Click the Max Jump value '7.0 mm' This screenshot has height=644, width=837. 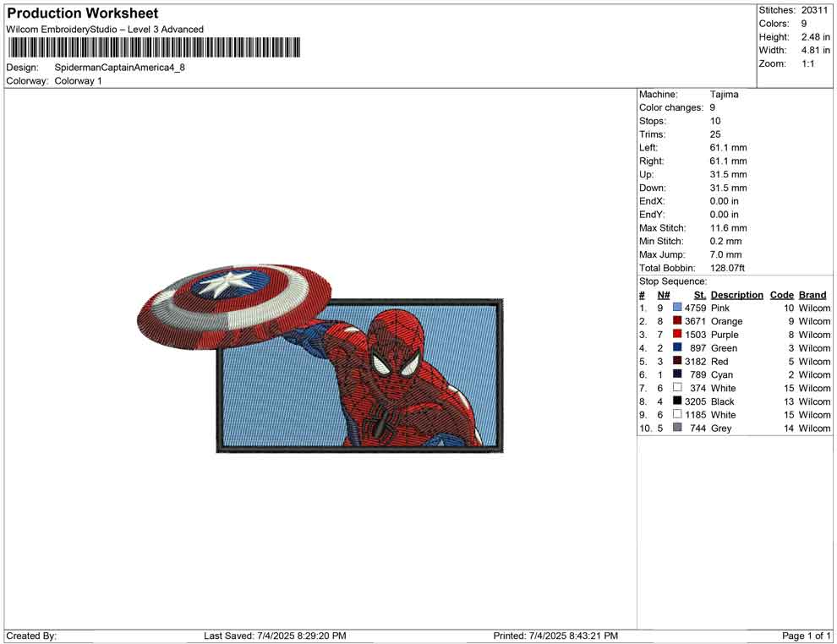click(x=725, y=254)
